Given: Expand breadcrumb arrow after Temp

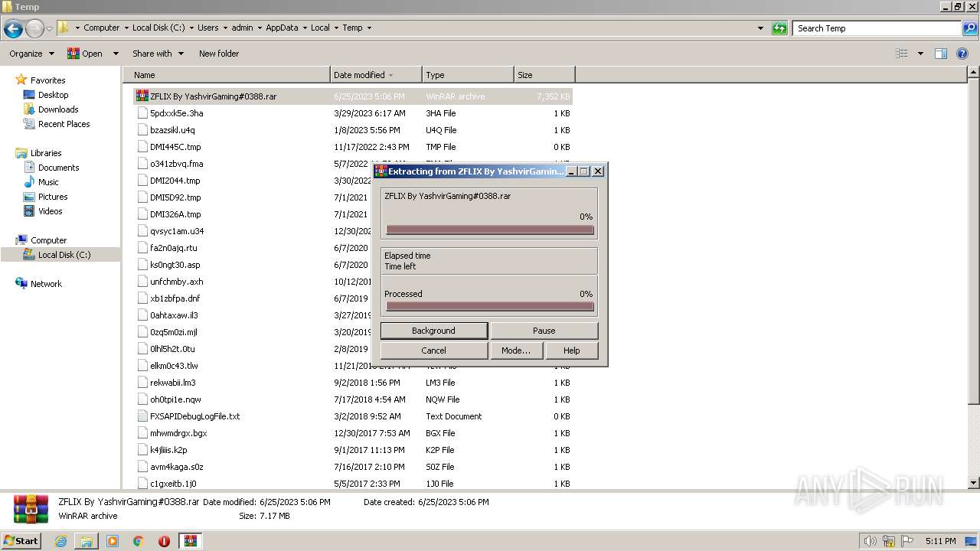Looking at the screenshot, I should coord(369,28).
